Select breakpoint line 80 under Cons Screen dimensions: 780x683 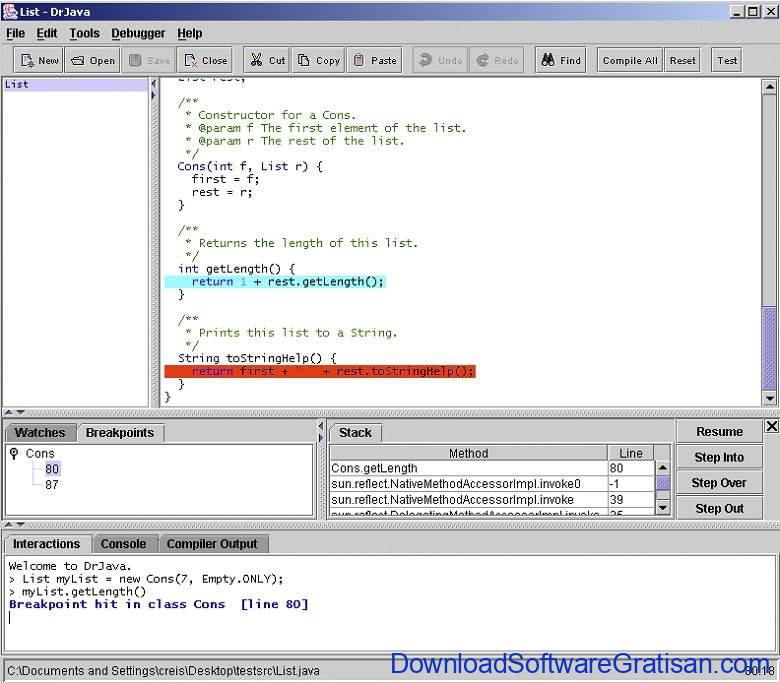click(x=52, y=469)
